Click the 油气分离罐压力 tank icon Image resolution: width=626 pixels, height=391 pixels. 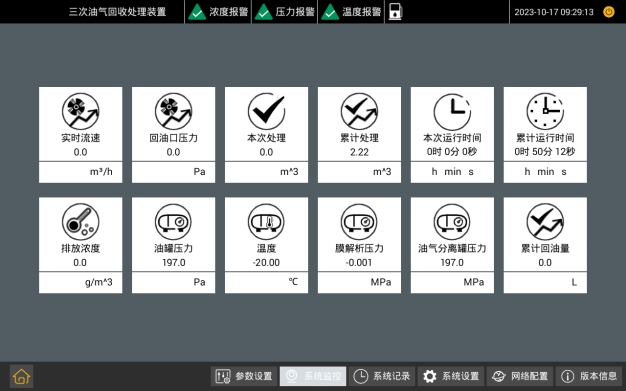click(x=452, y=222)
